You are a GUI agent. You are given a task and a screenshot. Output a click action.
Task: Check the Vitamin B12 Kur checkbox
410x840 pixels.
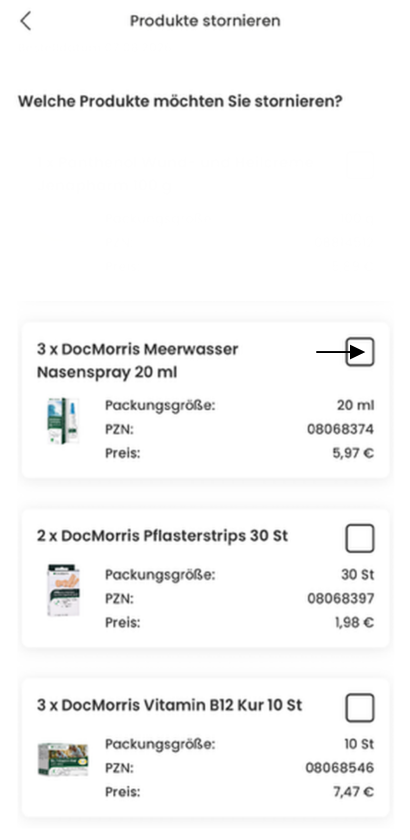[360, 708]
